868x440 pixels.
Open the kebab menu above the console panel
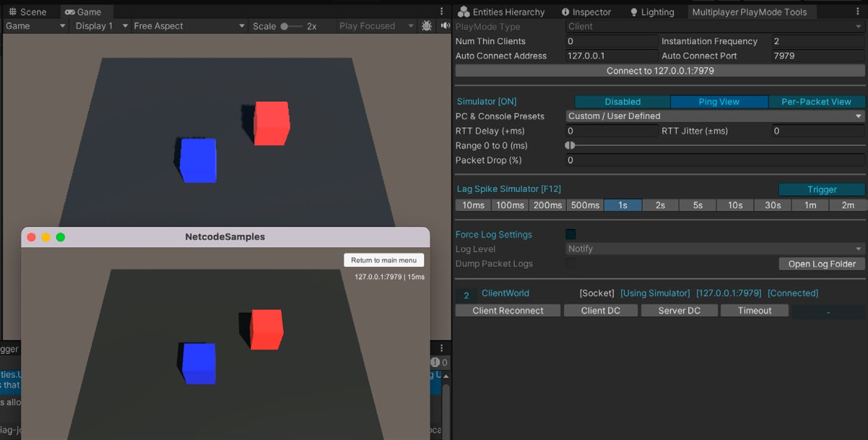click(x=441, y=348)
